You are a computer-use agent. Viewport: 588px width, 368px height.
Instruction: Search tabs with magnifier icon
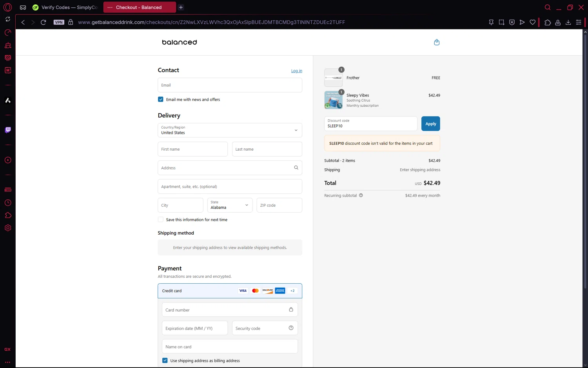coord(548,7)
